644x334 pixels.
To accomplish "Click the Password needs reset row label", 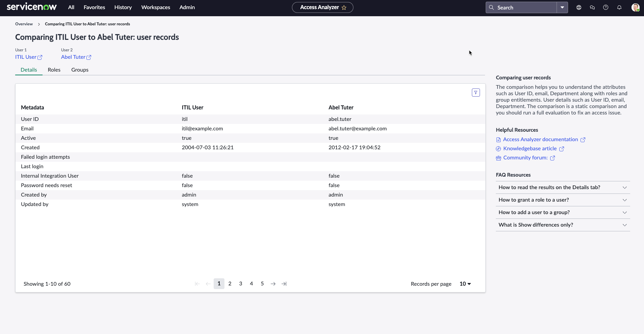I will coord(47,185).
